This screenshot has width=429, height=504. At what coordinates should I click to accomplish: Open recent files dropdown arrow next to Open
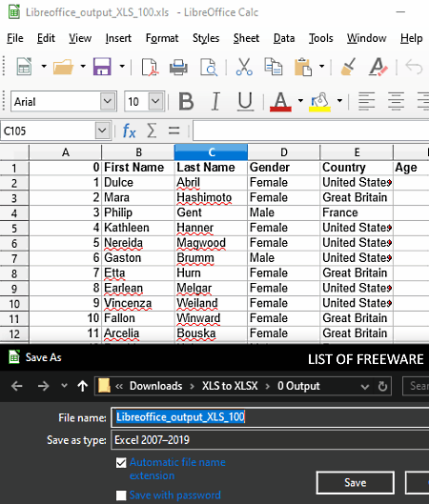[x=83, y=67]
